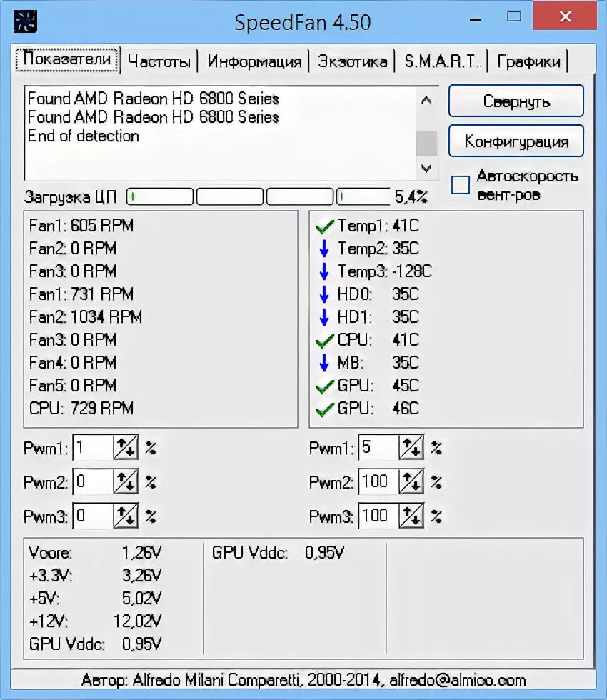Click the Свернуть button

coord(516,101)
